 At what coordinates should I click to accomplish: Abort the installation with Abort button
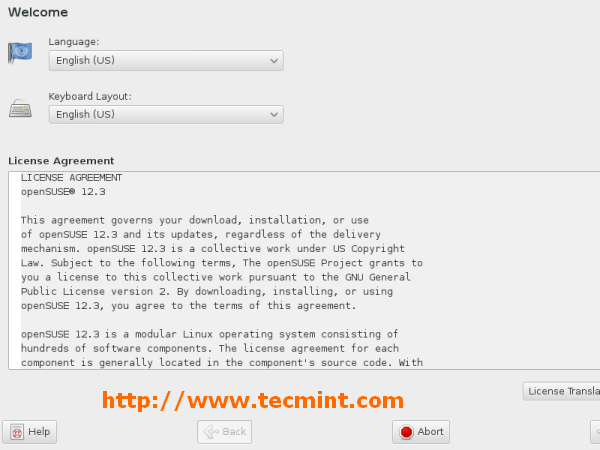click(421, 432)
